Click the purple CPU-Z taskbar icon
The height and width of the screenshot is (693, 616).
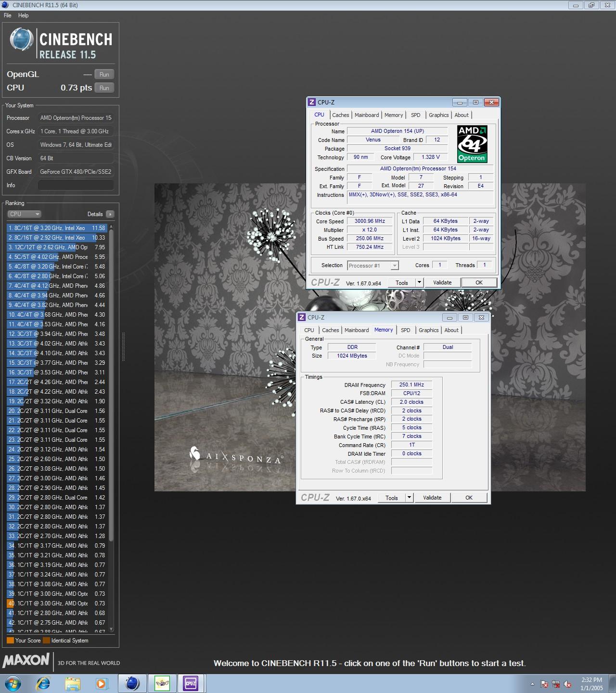[191, 683]
